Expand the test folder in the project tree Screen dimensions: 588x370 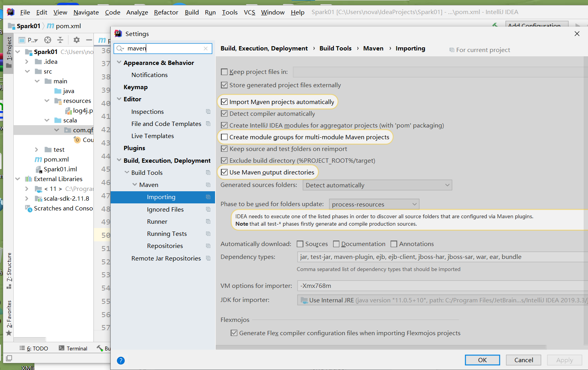36,150
